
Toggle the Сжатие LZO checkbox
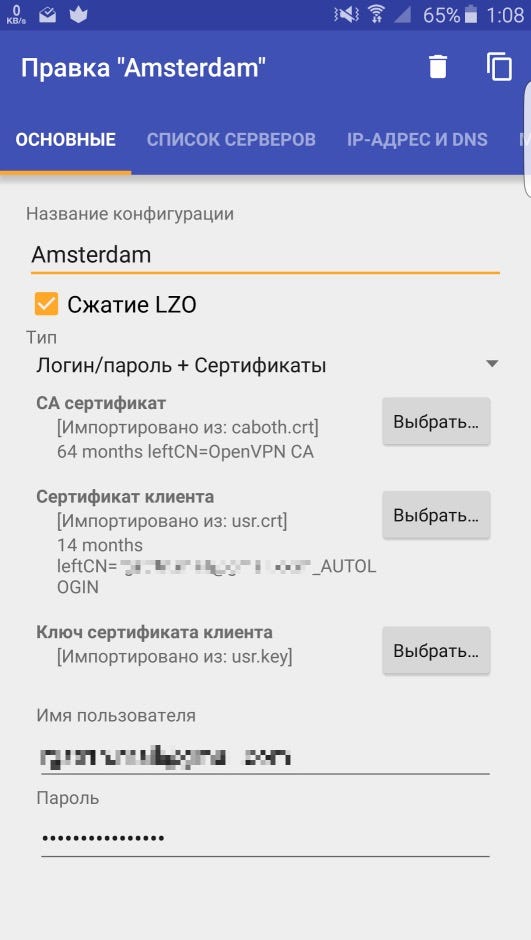tap(46, 305)
